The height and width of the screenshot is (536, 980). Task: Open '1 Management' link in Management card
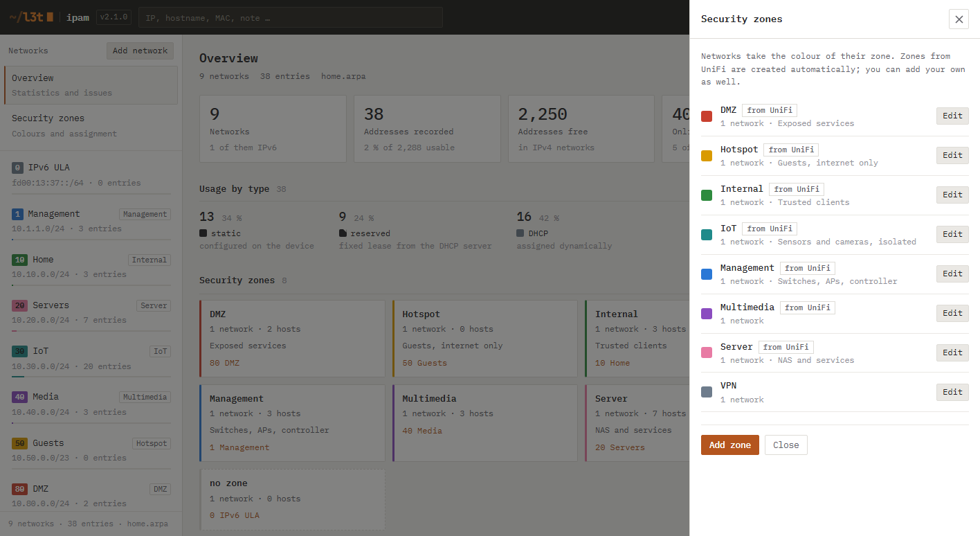pyautogui.click(x=239, y=447)
